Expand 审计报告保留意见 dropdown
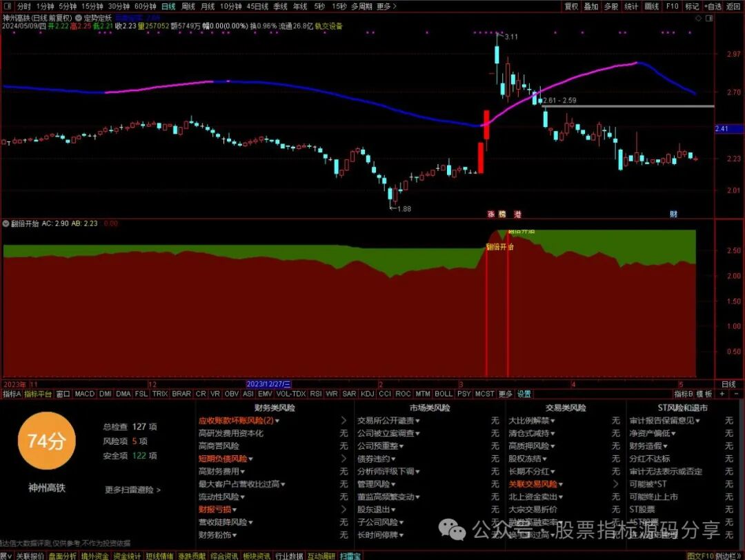 click(697, 421)
